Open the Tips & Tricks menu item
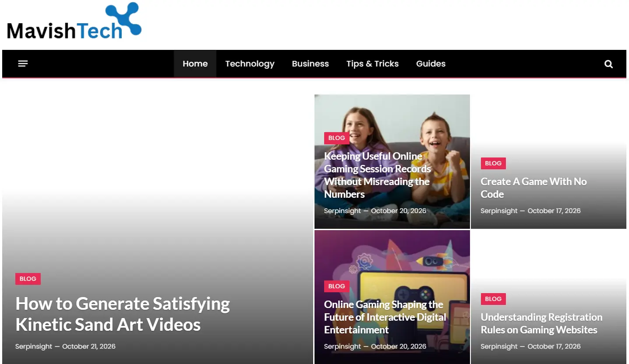 pos(372,64)
